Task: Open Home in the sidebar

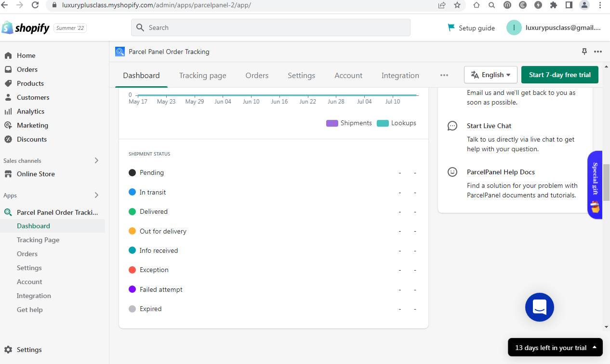Action: click(x=26, y=55)
